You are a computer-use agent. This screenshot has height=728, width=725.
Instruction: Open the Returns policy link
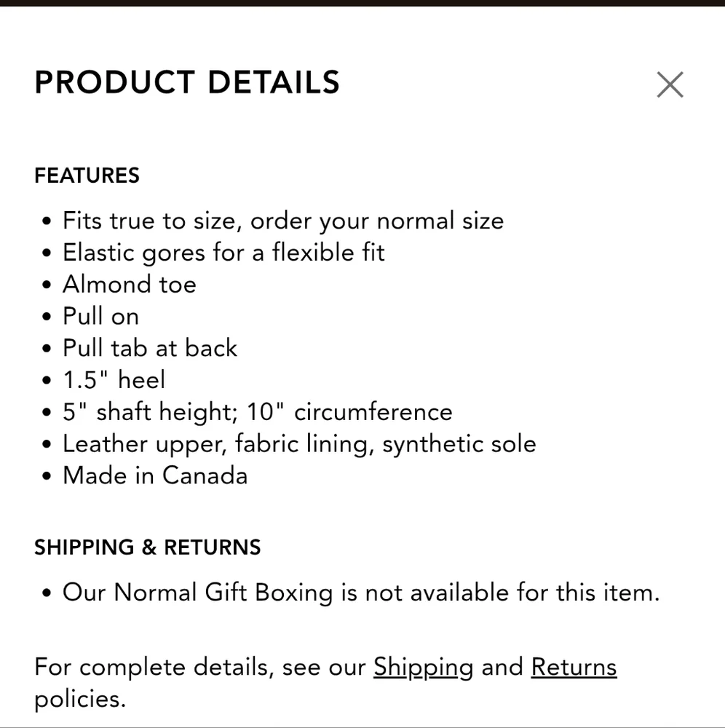(574, 667)
